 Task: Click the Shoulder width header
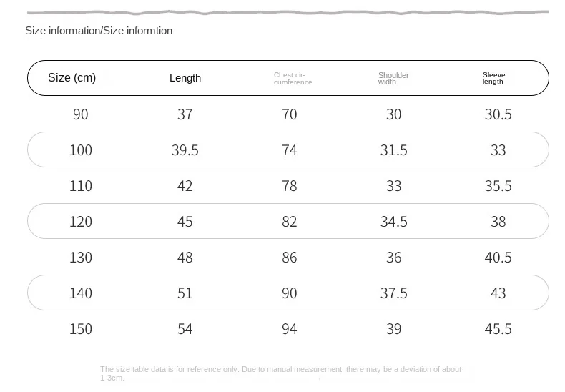(x=393, y=79)
